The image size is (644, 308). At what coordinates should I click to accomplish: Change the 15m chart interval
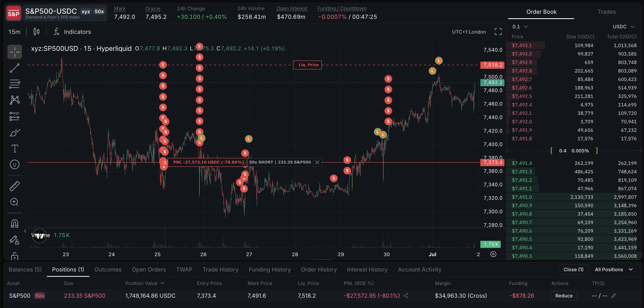[14, 32]
